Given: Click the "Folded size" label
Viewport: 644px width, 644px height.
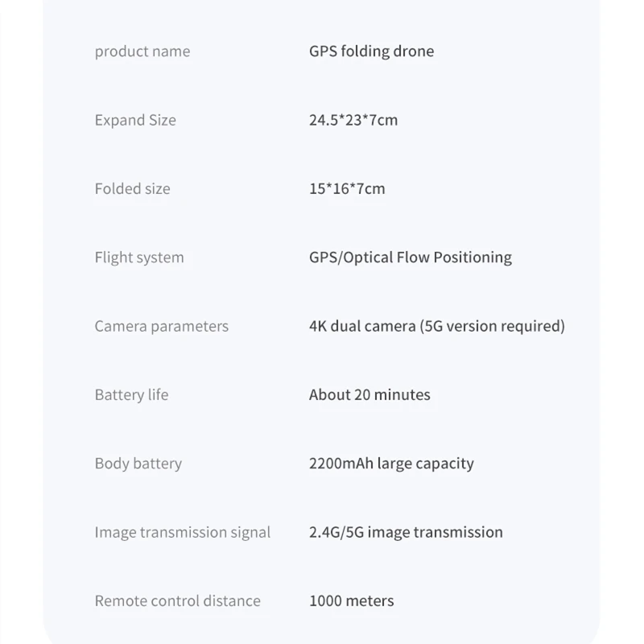Looking at the screenshot, I should (133, 189).
